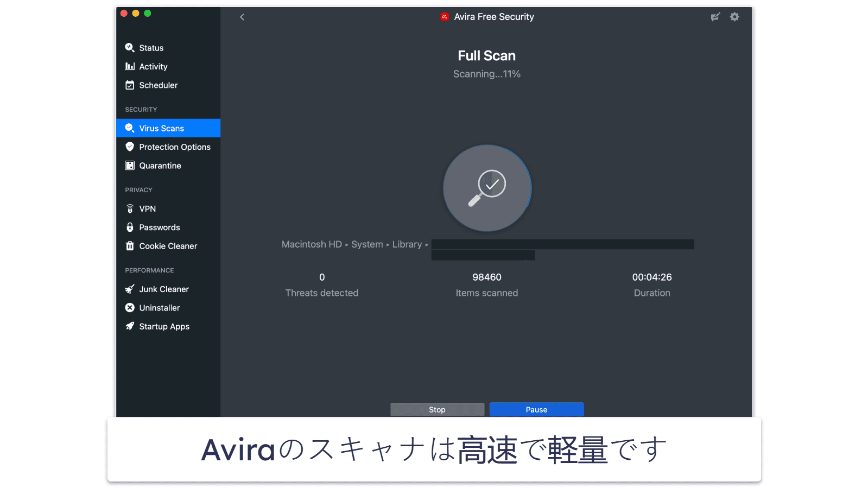Click the scan progress magnifier circle
868x488 pixels.
click(487, 188)
